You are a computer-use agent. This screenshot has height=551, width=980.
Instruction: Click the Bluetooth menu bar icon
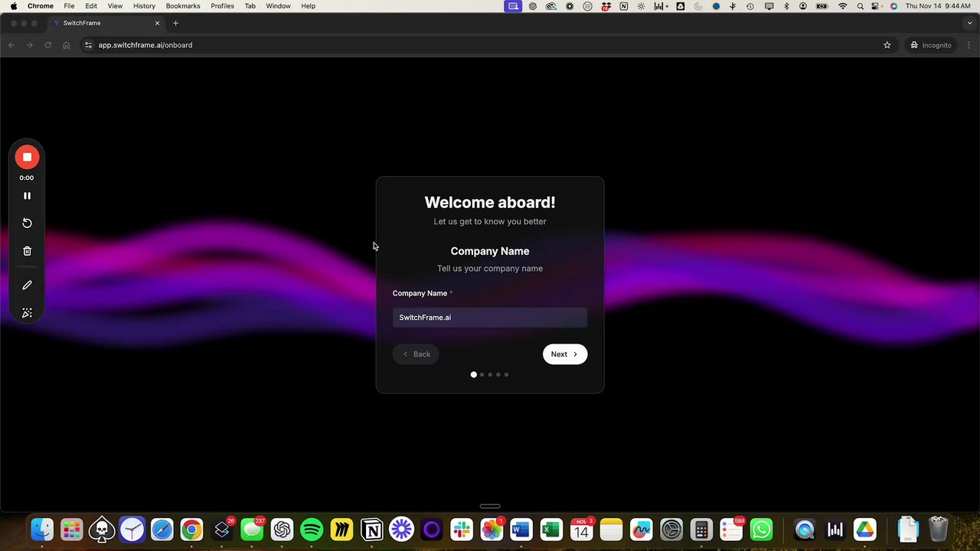pyautogui.click(x=786, y=6)
